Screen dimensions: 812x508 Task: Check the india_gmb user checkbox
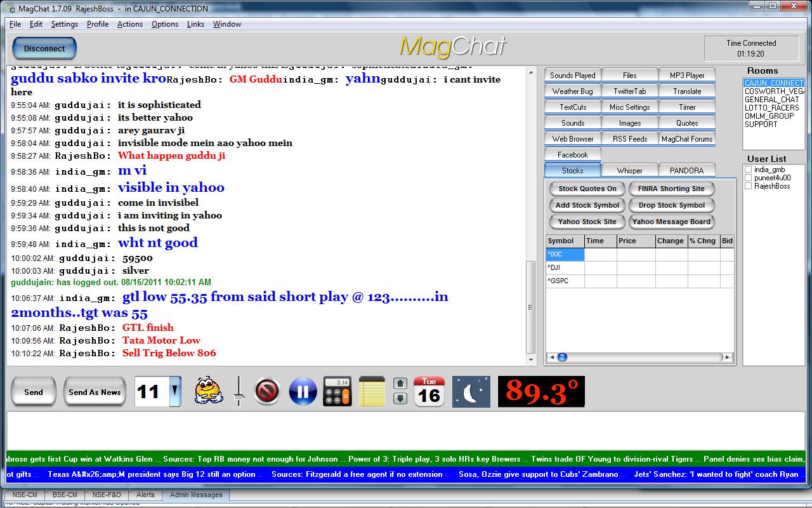pyautogui.click(x=747, y=169)
